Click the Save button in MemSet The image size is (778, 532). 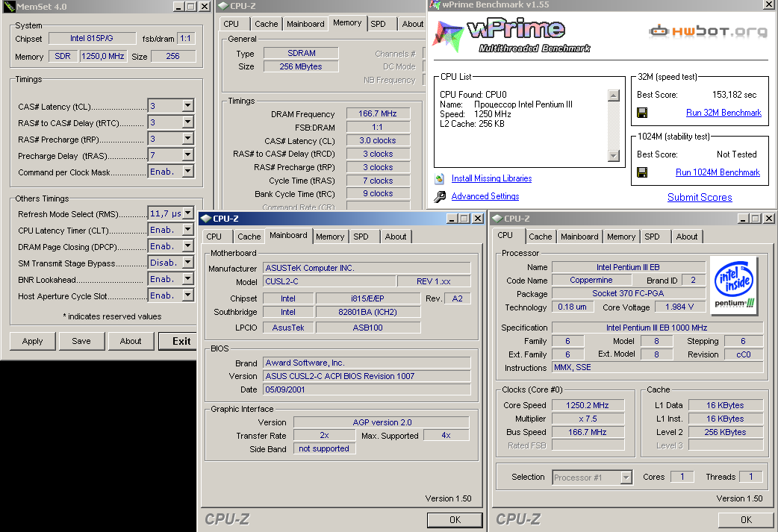(81, 341)
